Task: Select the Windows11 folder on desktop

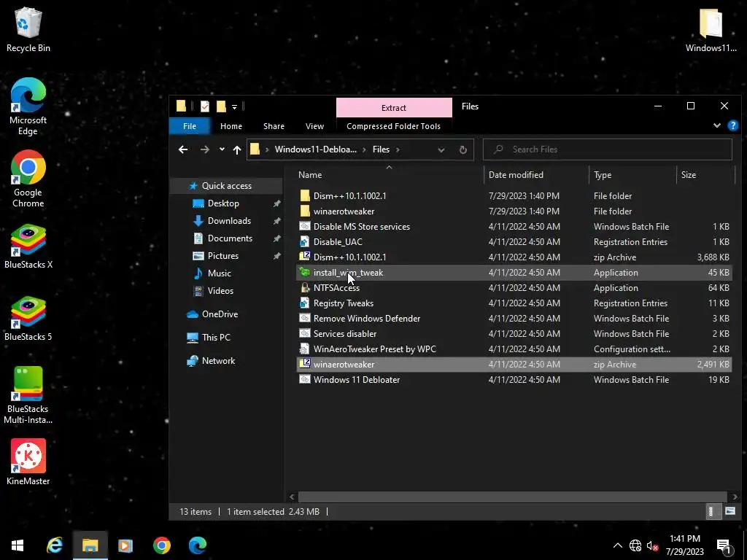Action: (711, 29)
